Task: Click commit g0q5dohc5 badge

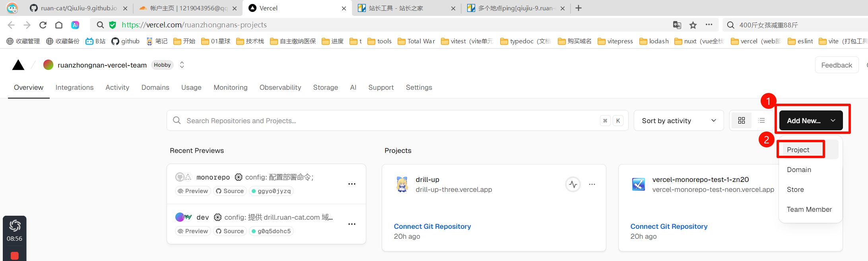Action: point(271,231)
